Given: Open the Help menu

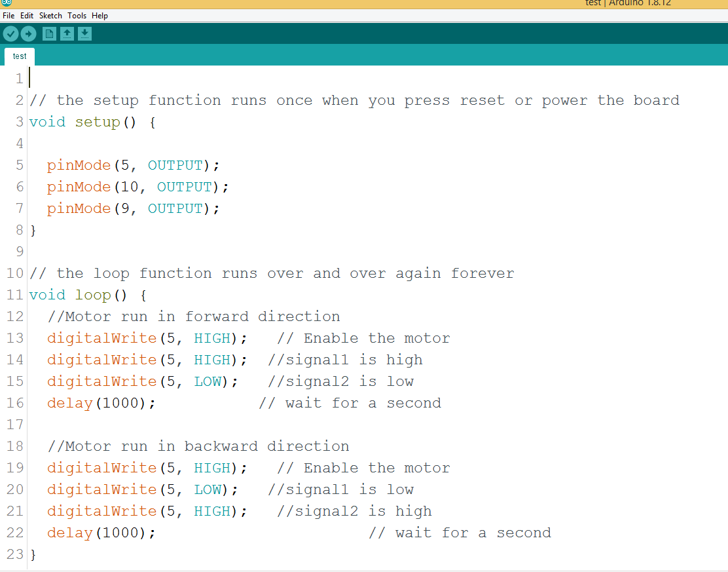Looking at the screenshot, I should pyautogui.click(x=100, y=15).
